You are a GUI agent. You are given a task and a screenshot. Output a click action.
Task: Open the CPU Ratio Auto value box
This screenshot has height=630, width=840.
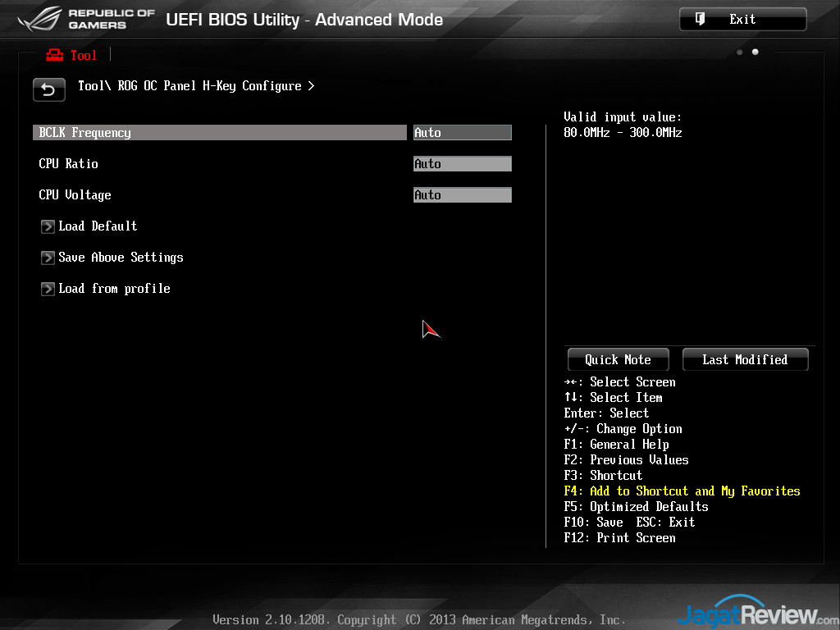[462, 164]
